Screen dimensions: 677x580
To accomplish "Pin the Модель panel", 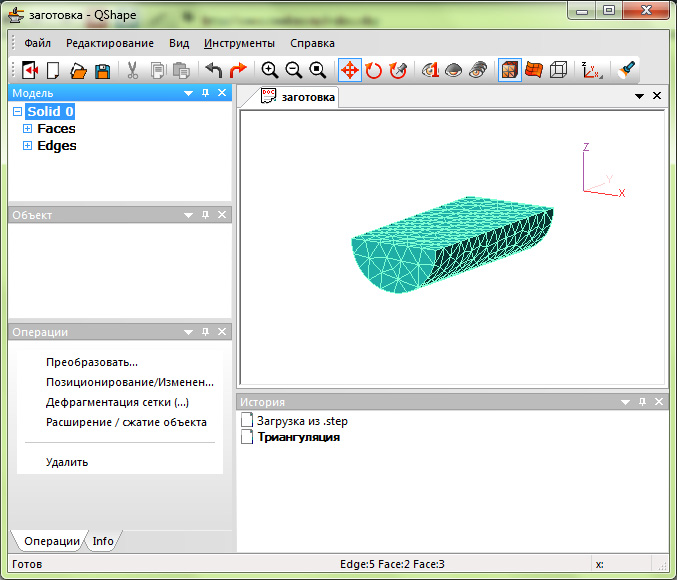I will (x=206, y=93).
